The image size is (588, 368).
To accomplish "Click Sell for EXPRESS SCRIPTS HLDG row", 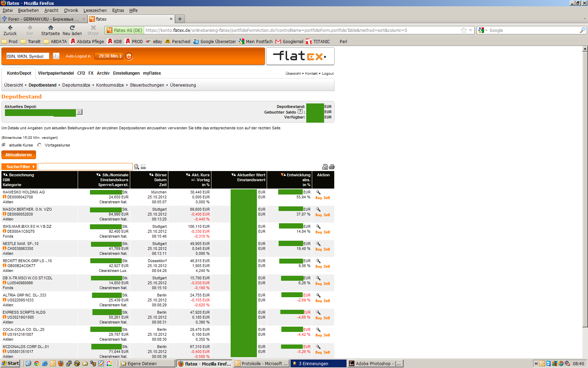I will [327, 318].
